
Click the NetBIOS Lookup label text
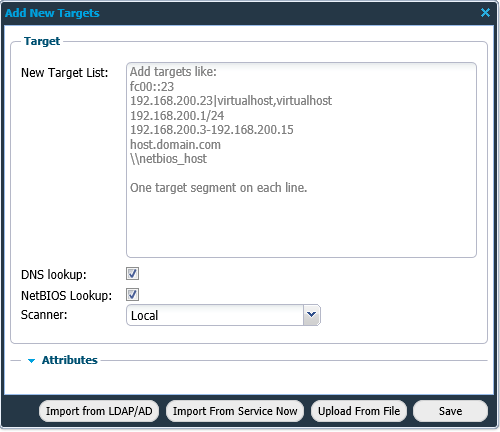click(x=66, y=296)
